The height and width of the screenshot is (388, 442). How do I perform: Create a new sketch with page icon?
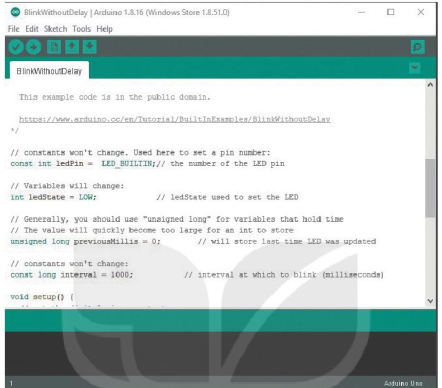[54, 47]
